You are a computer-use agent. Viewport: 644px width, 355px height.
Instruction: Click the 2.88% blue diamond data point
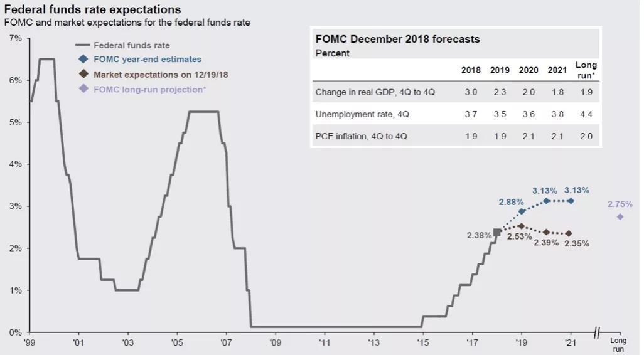522,211
